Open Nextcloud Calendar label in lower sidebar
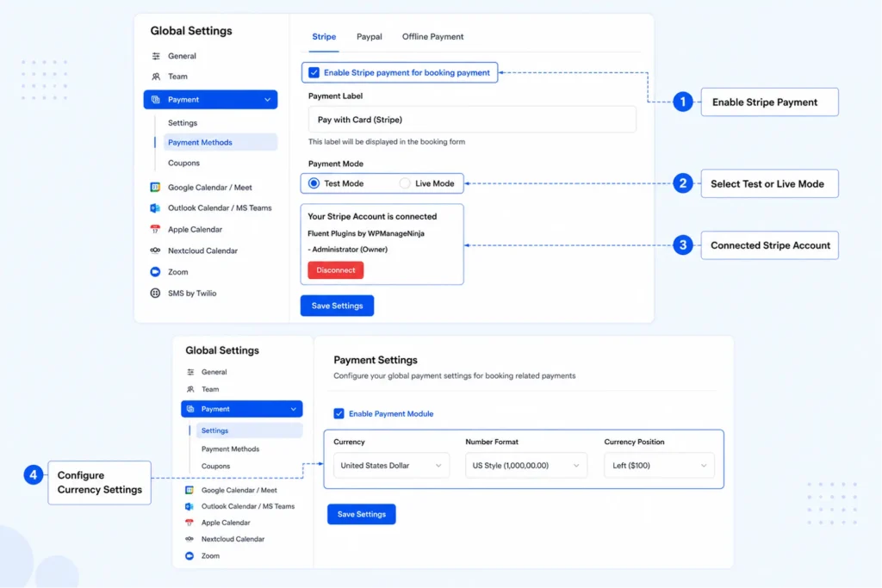Viewport: 882px width, 588px height. [233, 539]
